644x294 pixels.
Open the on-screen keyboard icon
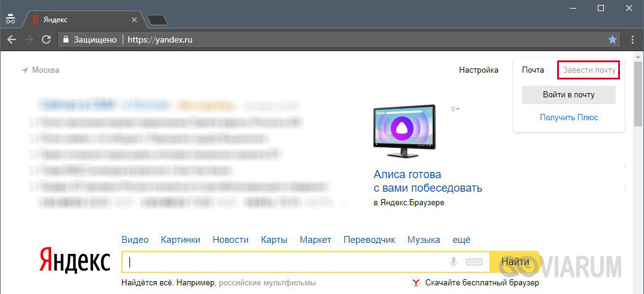click(x=473, y=262)
